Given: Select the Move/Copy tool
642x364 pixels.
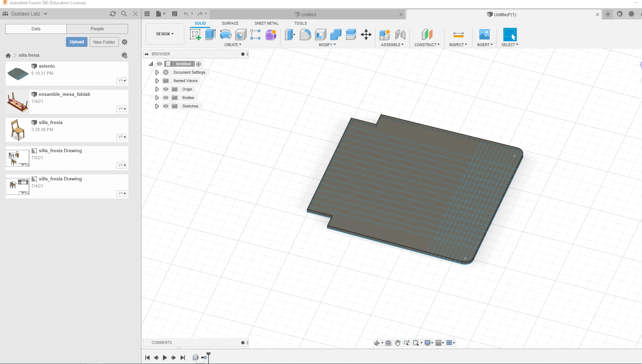Looking at the screenshot, I should [x=366, y=35].
